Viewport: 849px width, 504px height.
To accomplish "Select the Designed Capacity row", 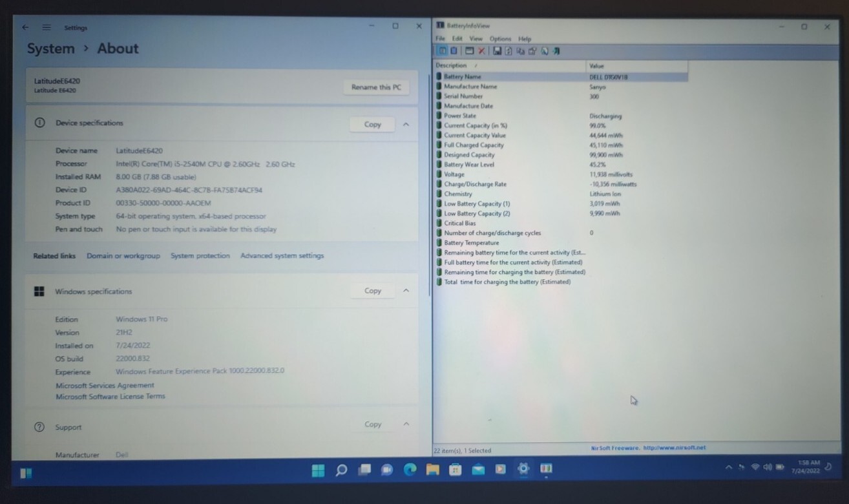I will click(x=561, y=154).
